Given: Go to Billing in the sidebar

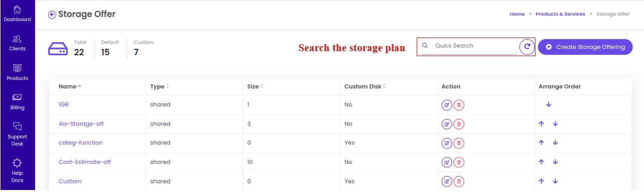Looking at the screenshot, I should [18, 102].
